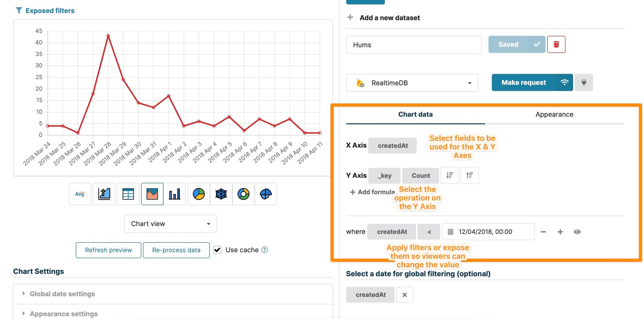
Task: Toggle the Use cache checkbox
Action: [x=218, y=250]
